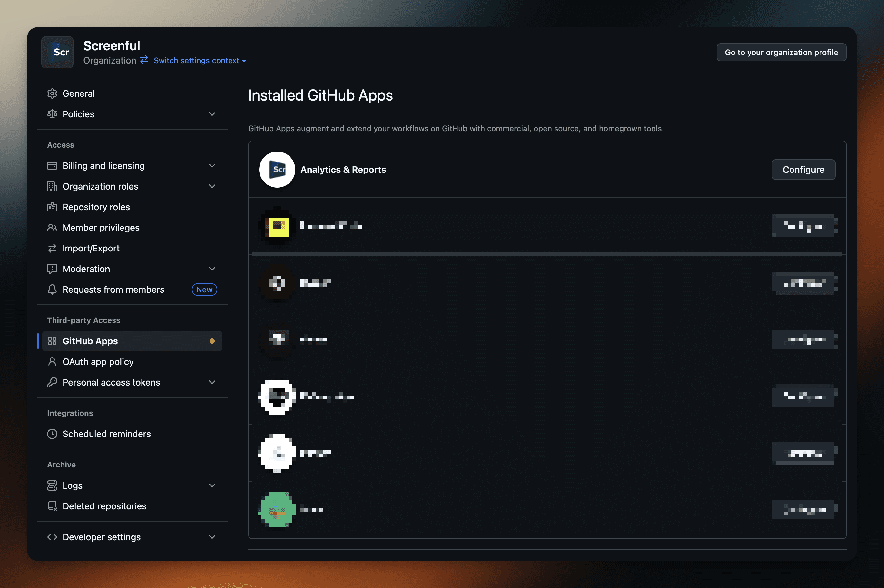Expand the Policies section chevron
884x588 pixels.
pos(212,114)
